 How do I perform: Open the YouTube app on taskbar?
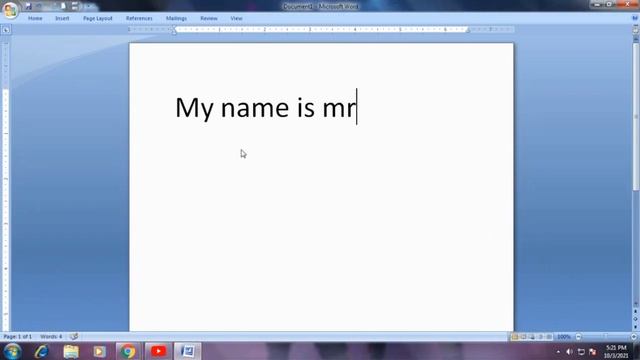coord(158,351)
